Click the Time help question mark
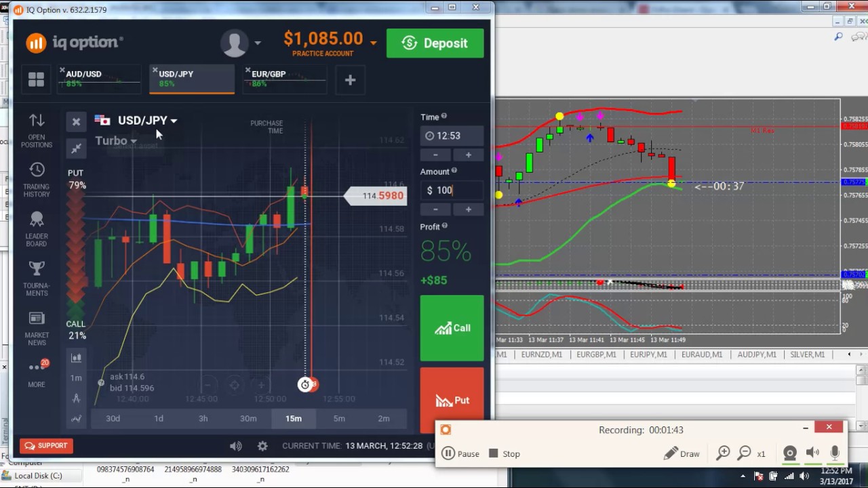The width and height of the screenshot is (868, 488). tap(444, 116)
